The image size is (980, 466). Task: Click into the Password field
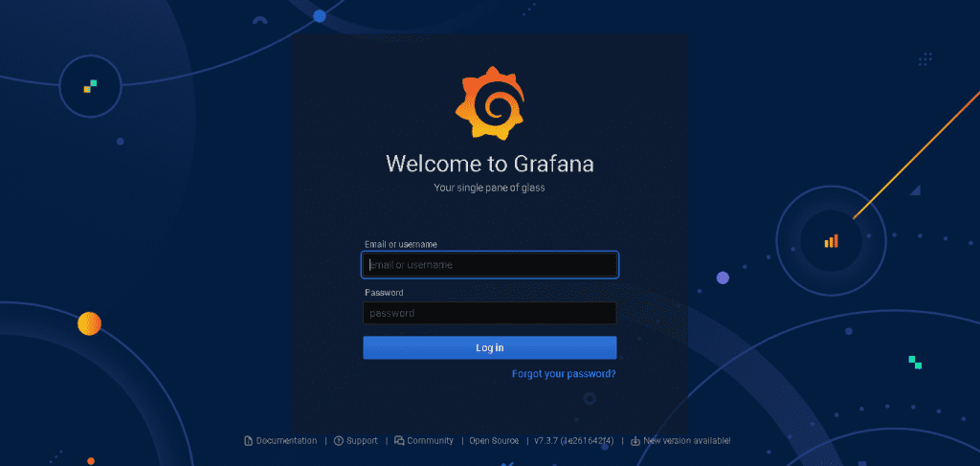tap(490, 313)
